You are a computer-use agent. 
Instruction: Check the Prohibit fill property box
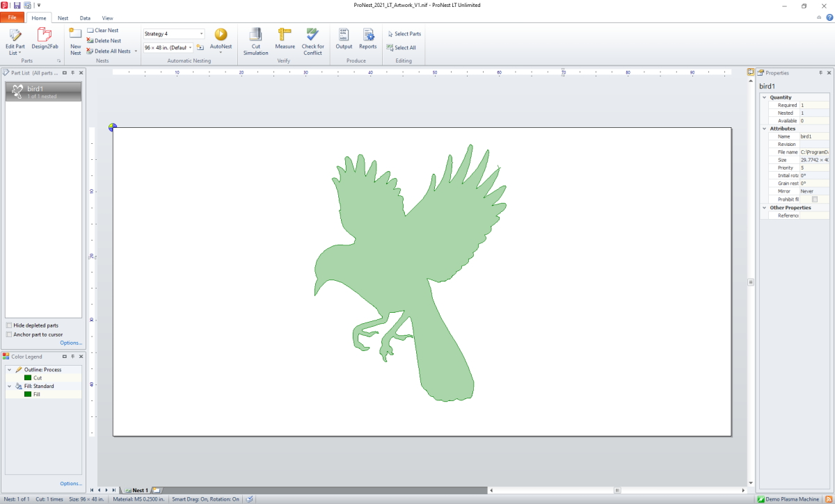815,200
